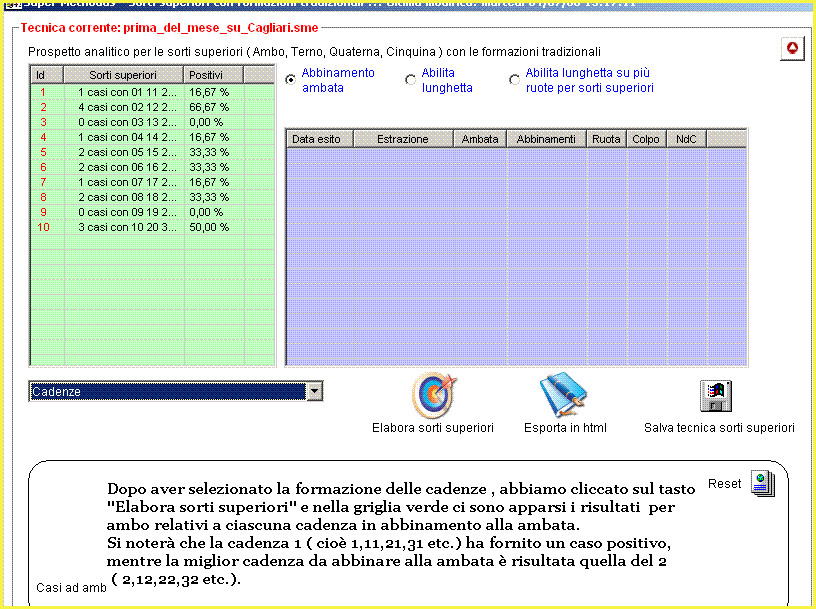Sort by the Positivi column header
This screenshot has width=816, height=609.
pyautogui.click(x=213, y=75)
